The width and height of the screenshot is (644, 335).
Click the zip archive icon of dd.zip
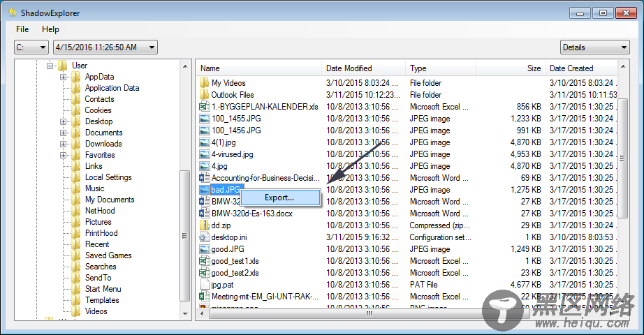point(204,225)
